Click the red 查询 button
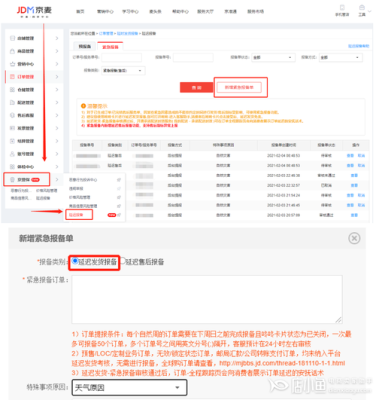This screenshot has width=376, height=400. pos(196,87)
